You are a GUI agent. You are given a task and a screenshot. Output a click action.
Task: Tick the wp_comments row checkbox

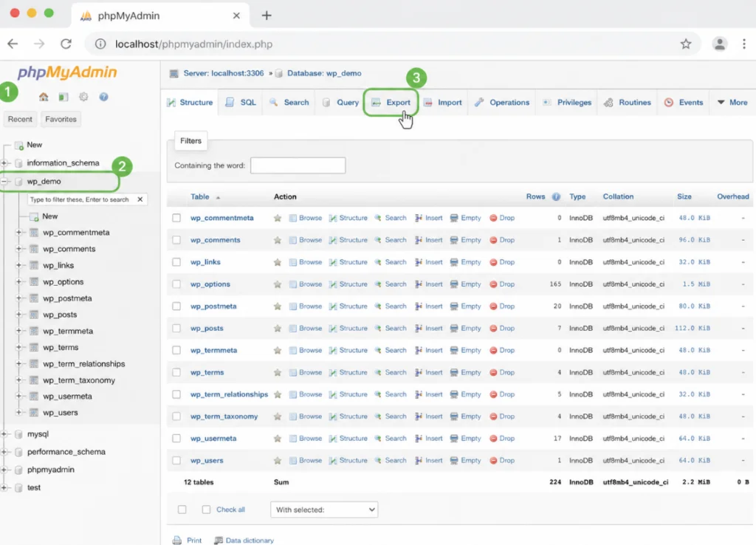[176, 240]
